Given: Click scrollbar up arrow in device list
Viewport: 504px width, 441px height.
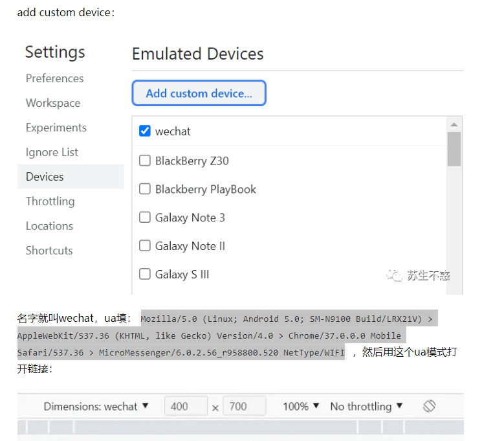Looking at the screenshot, I should point(454,124).
